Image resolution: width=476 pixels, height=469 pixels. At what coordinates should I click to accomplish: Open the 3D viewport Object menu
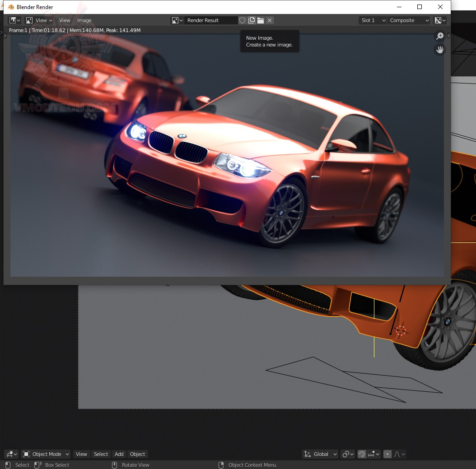tap(138, 454)
